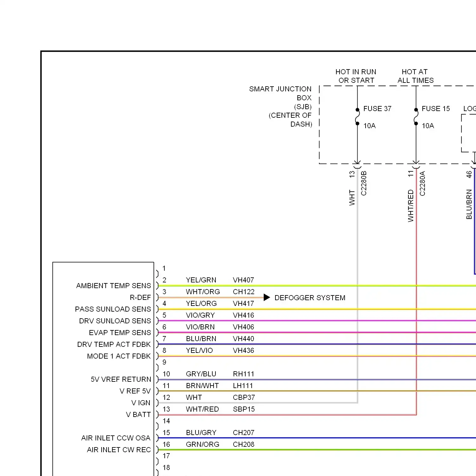Click the AIR INLET CCW OSA label
The height and width of the screenshot is (476, 476).
[116, 438]
